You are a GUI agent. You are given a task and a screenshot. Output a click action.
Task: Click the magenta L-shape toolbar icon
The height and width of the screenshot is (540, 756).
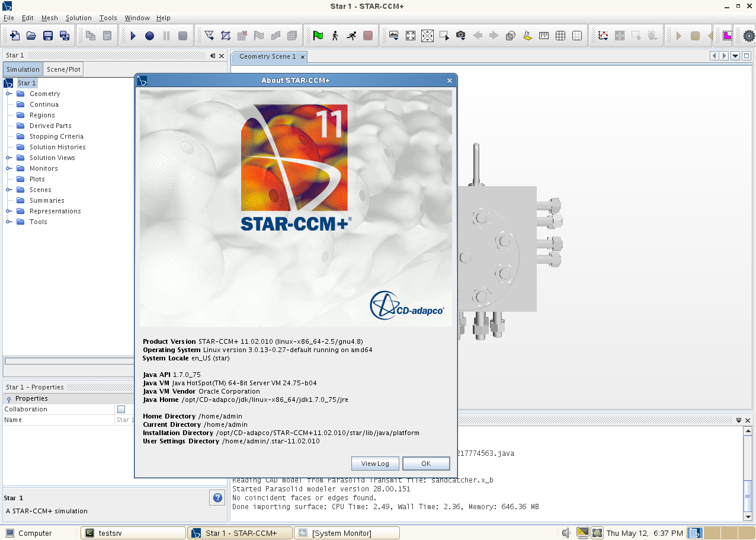(727, 36)
